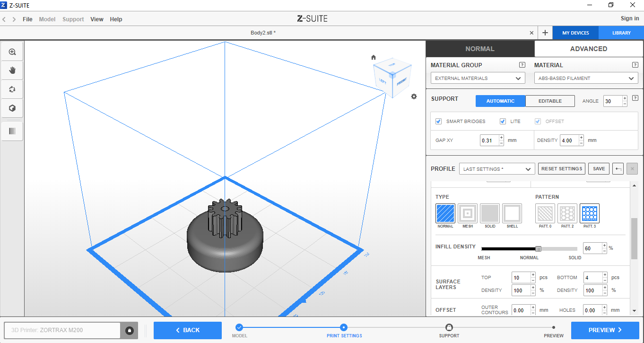The height and width of the screenshot is (343, 644).
Task: Go to Preview step
Action: pos(605,330)
